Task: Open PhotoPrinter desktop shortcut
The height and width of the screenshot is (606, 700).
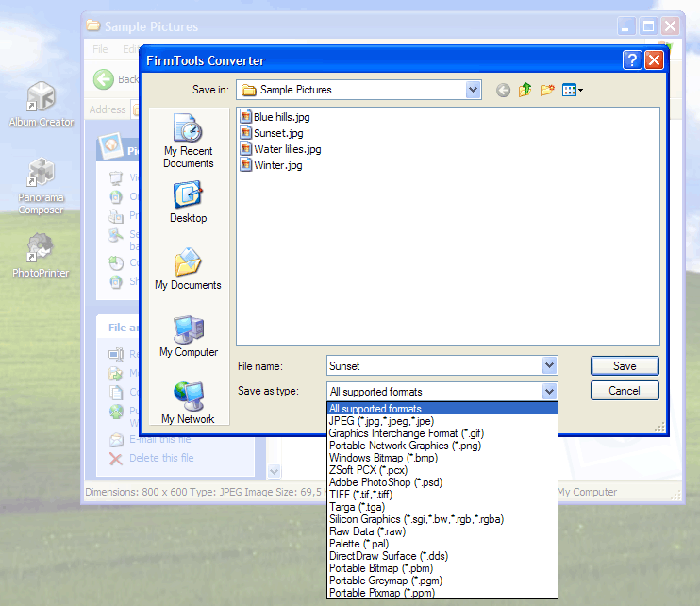Action: click(x=41, y=255)
